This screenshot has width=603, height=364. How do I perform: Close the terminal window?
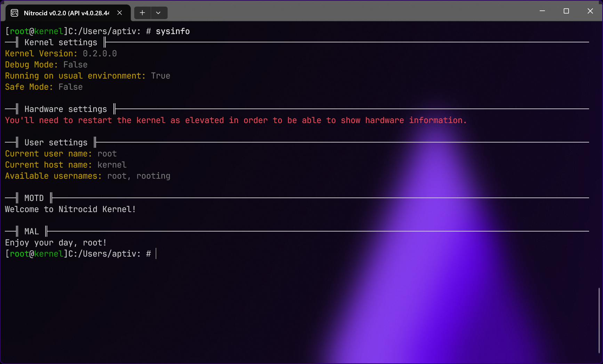click(590, 11)
